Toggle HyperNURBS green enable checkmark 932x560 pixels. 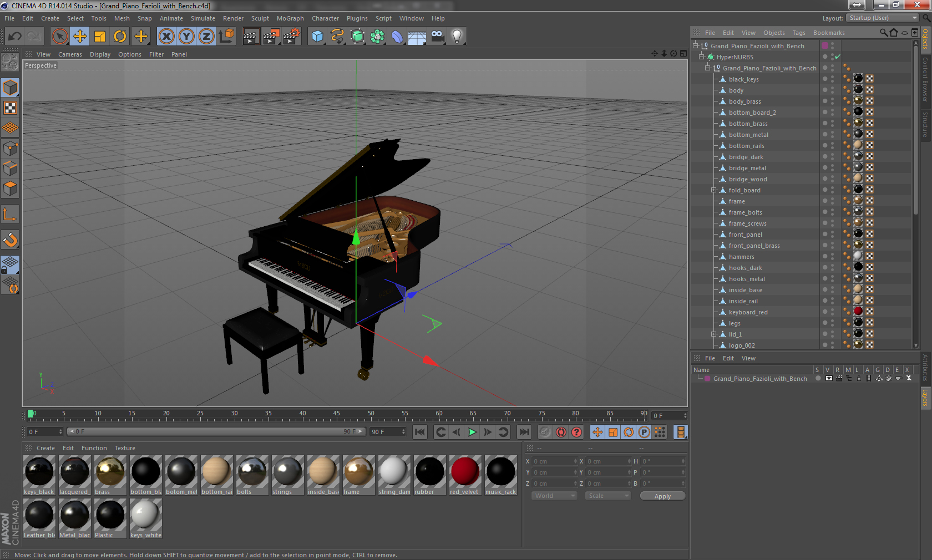click(838, 57)
